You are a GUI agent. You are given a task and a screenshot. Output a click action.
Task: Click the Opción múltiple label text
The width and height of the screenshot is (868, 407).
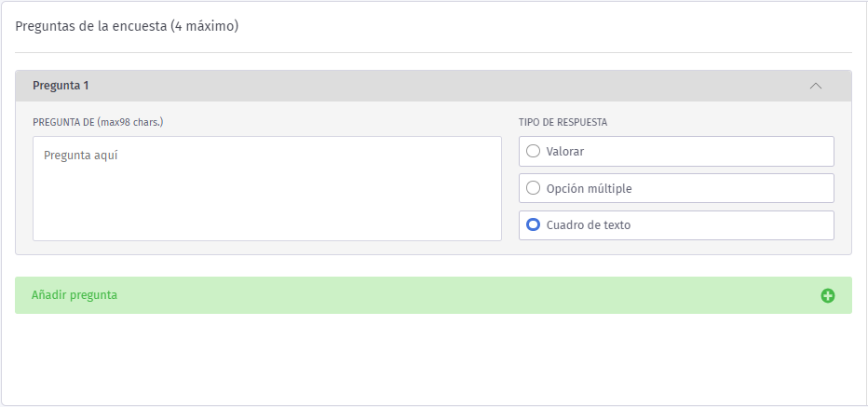pyautogui.click(x=589, y=188)
